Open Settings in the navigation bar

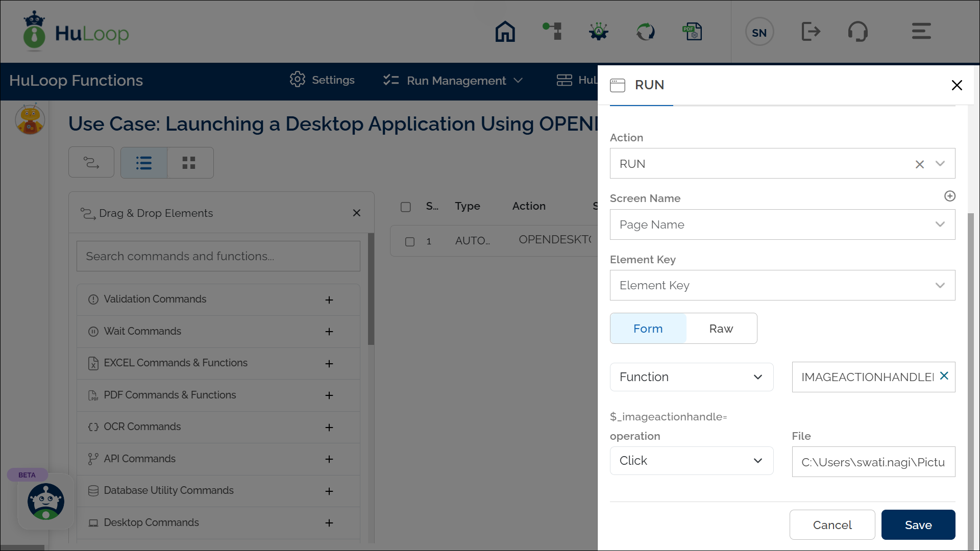pyautogui.click(x=323, y=80)
